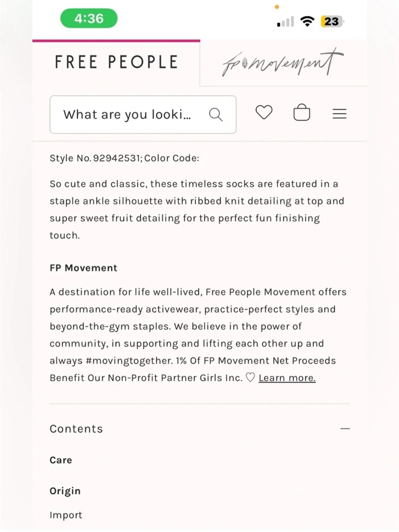The width and height of the screenshot is (399, 532).
Task: Tap the Origin label under Contents
Action: tap(65, 491)
